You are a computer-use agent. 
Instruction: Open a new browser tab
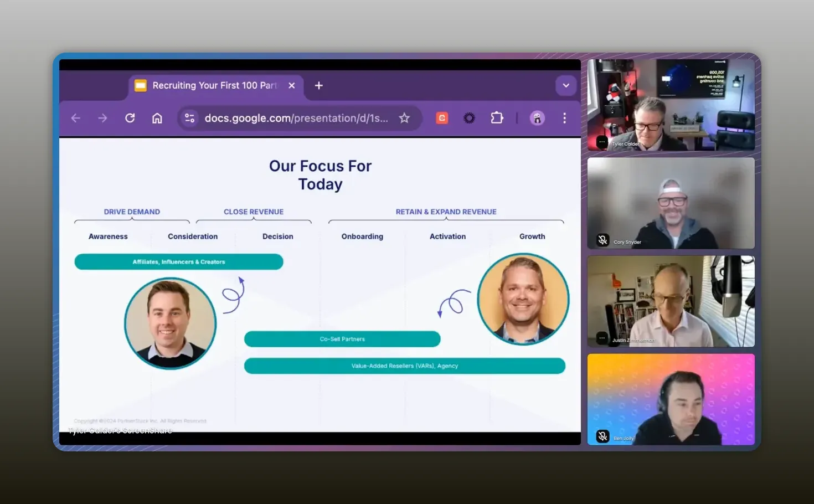tap(318, 85)
